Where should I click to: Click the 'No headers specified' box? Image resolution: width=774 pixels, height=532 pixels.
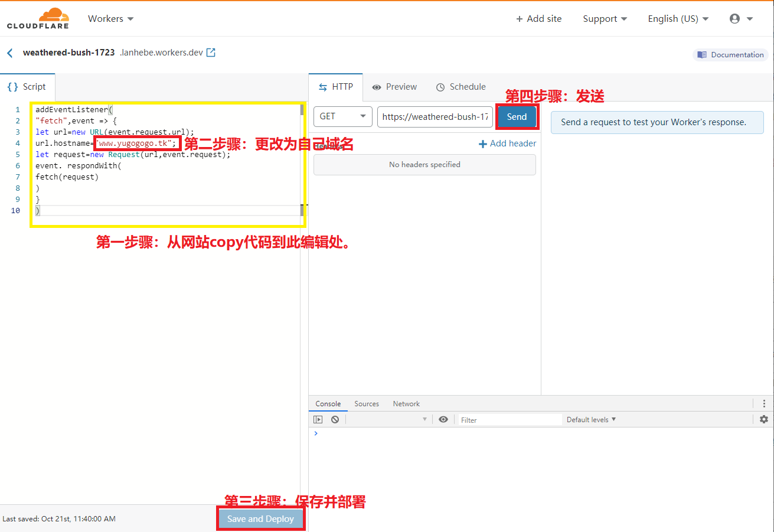[x=424, y=165]
